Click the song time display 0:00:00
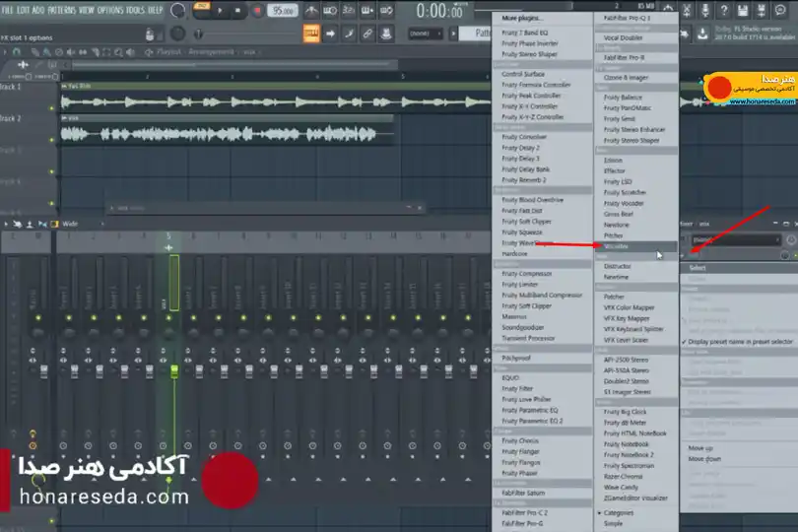Viewport: 798px width, 532px height. click(439, 10)
